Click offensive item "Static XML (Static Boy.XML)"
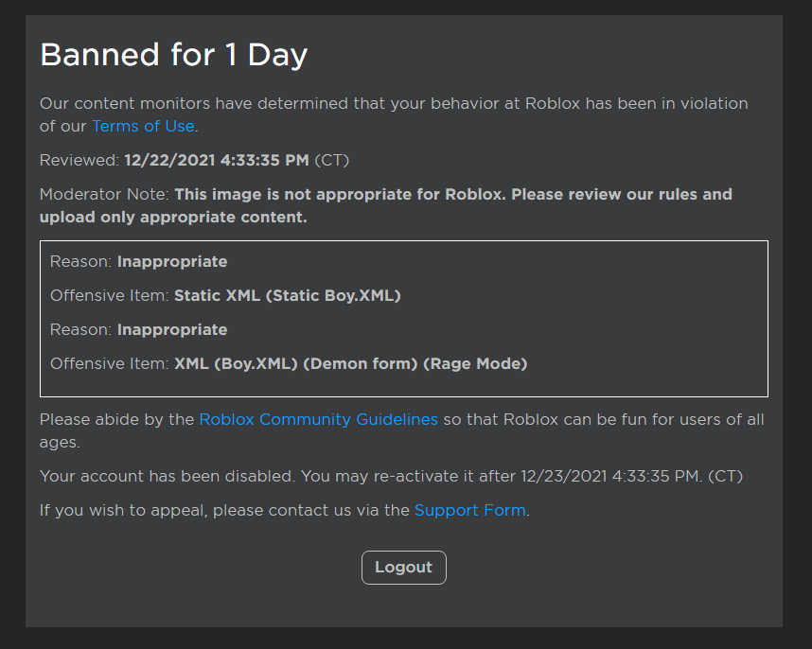This screenshot has width=812, height=649. click(x=288, y=295)
